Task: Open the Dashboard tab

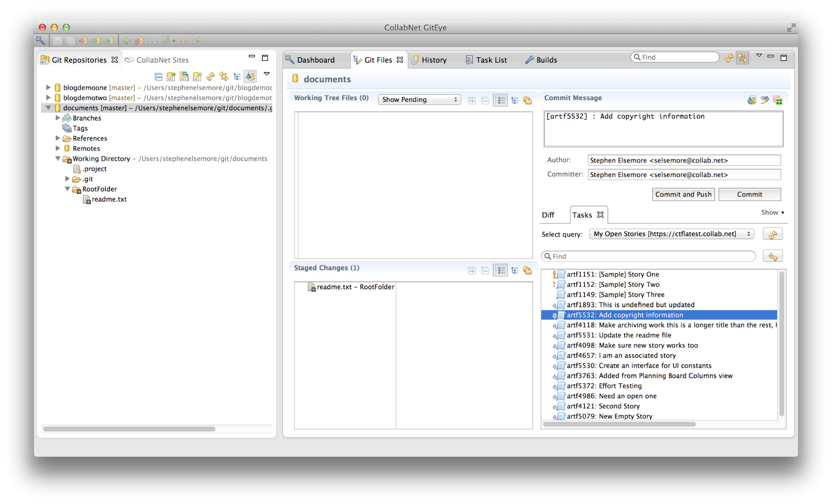Action: coord(316,59)
